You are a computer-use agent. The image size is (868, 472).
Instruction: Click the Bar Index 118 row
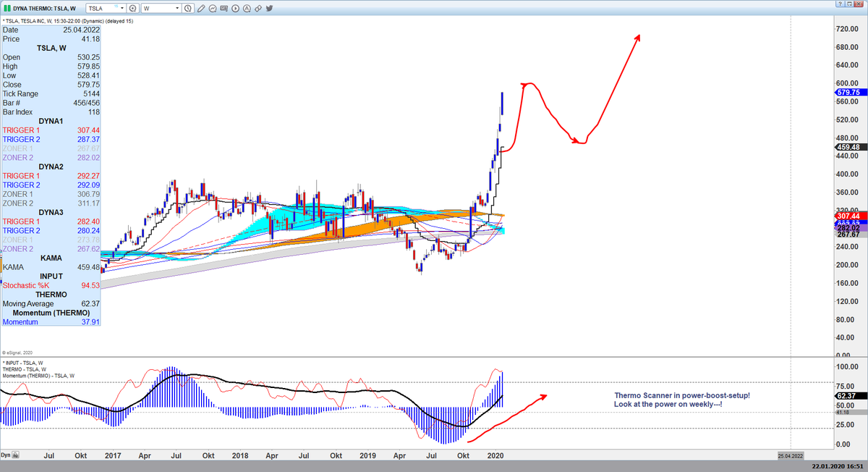51,111
